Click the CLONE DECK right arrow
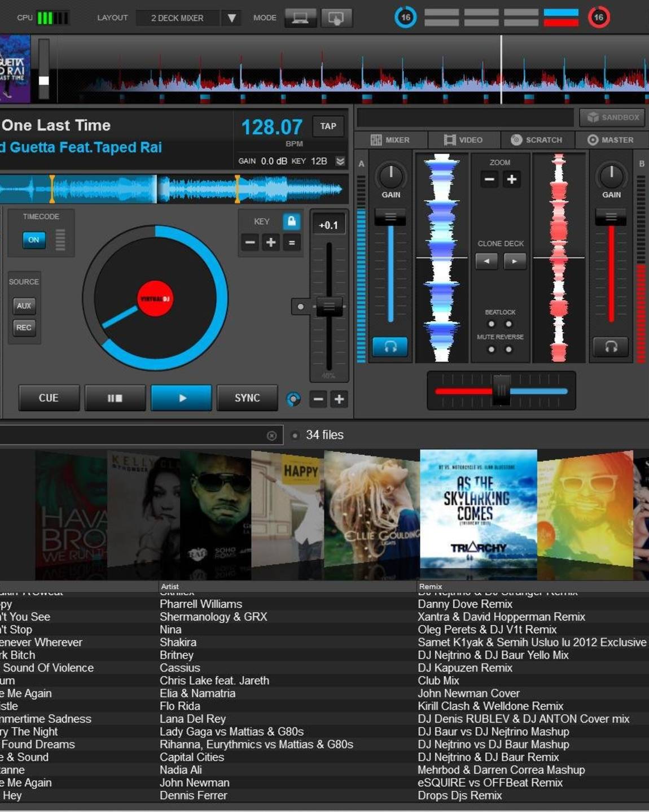The height and width of the screenshot is (812, 649). point(515,261)
